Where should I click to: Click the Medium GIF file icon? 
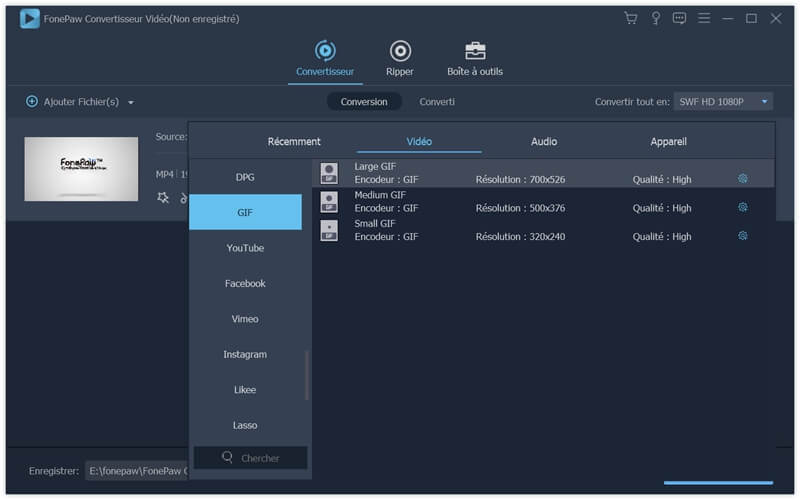tap(329, 202)
